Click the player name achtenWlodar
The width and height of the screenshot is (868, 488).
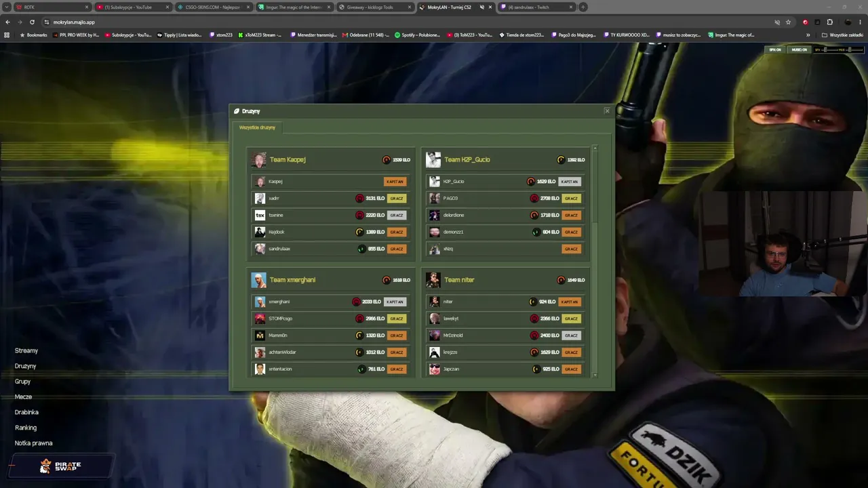click(282, 352)
